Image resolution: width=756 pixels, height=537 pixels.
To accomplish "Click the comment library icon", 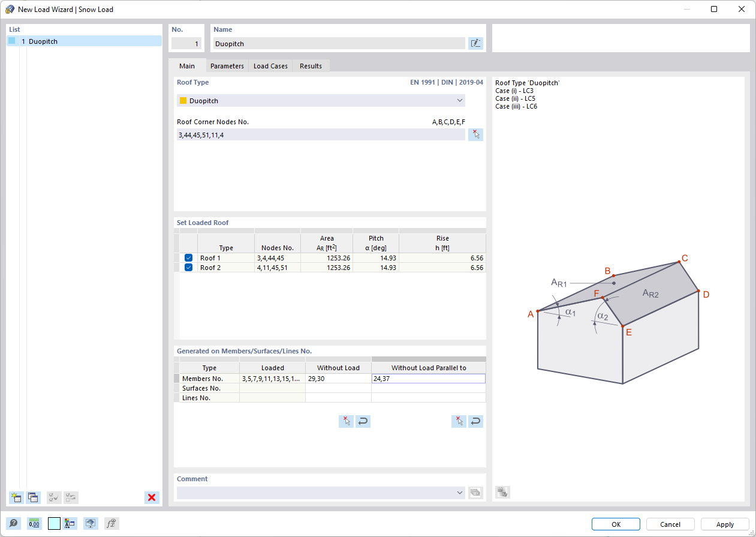I will point(475,493).
